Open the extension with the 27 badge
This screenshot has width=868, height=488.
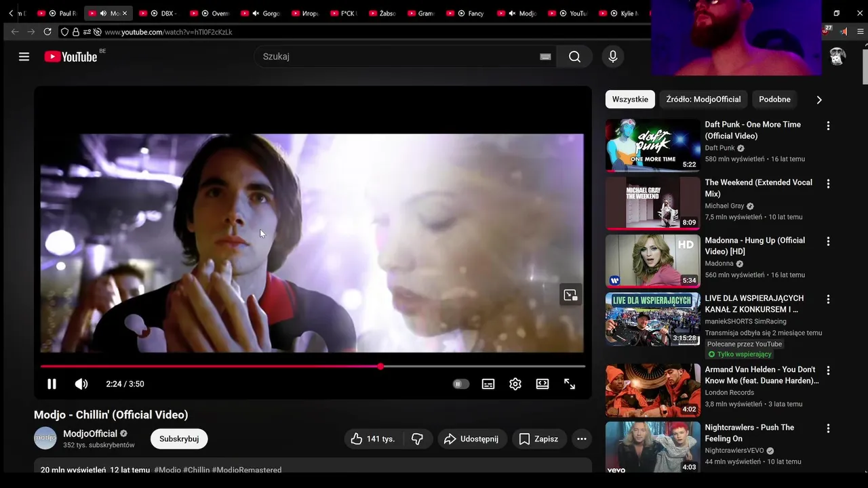tap(827, 30)
